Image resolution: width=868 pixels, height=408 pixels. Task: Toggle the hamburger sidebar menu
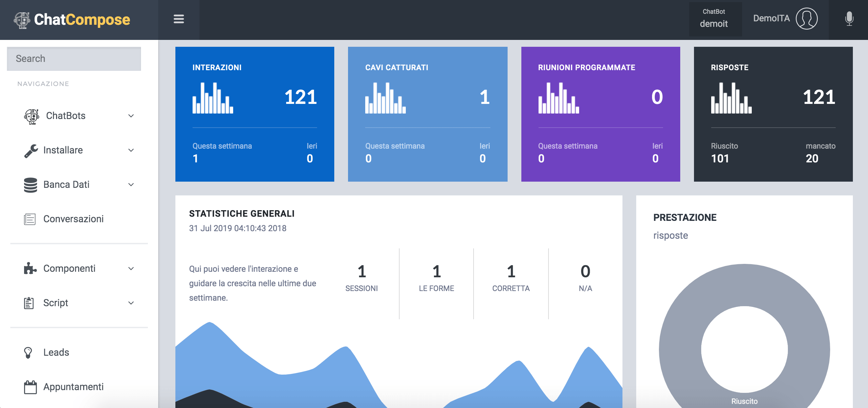pyautogui.click(x=179, y=19)
